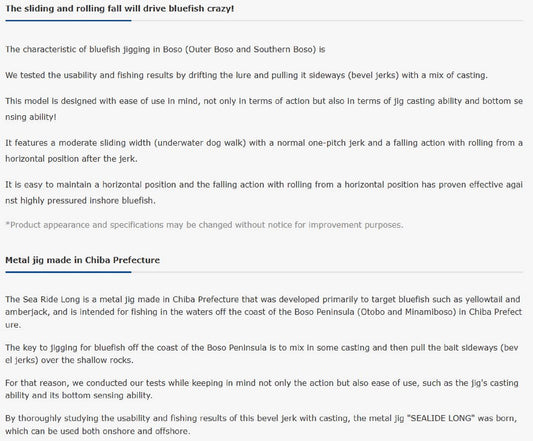Click the paragraph about bluefish jigging in Boso

point(165,49)
